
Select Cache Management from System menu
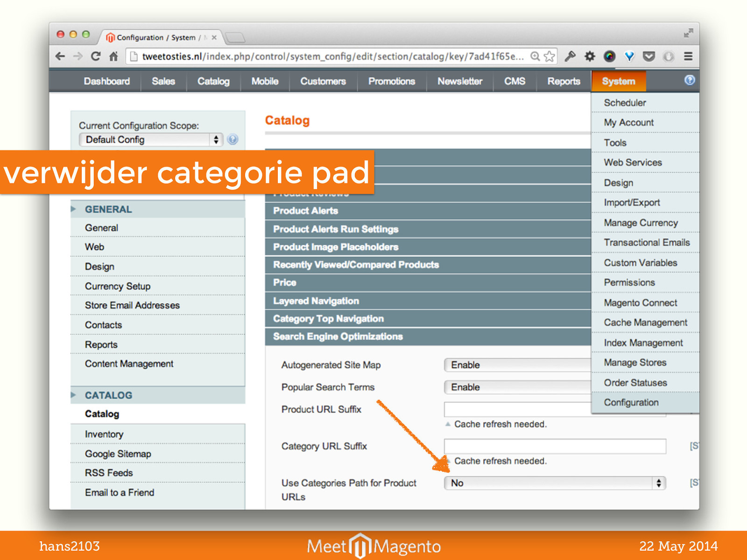tap(645, 322)
